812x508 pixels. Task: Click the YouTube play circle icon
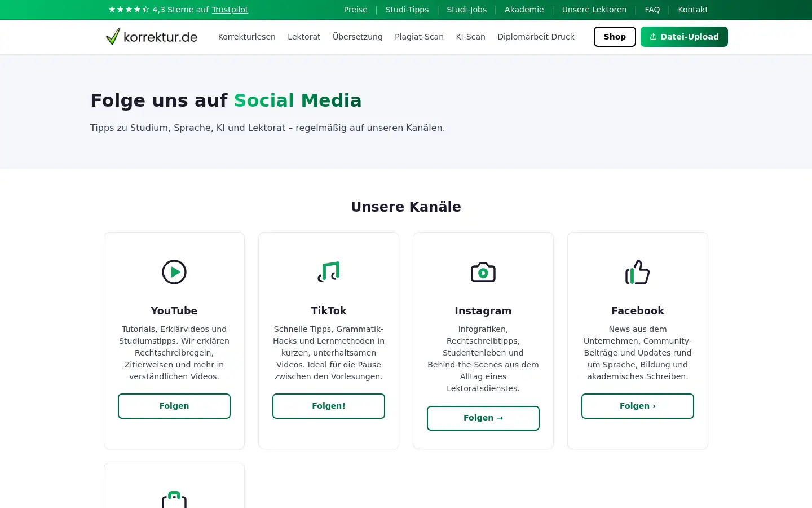174,272
